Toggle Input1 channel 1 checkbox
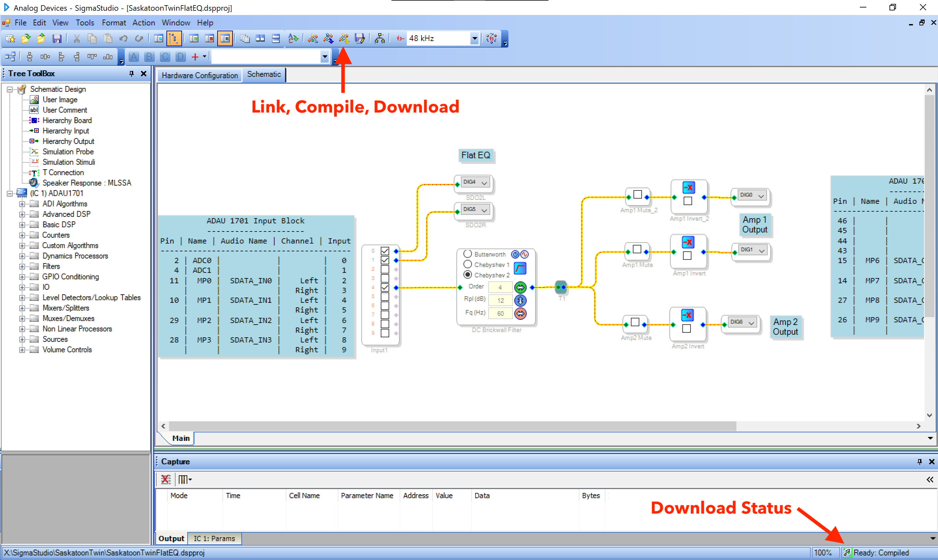The height and width of the screenshot is (560, 938). coord(385,260)
